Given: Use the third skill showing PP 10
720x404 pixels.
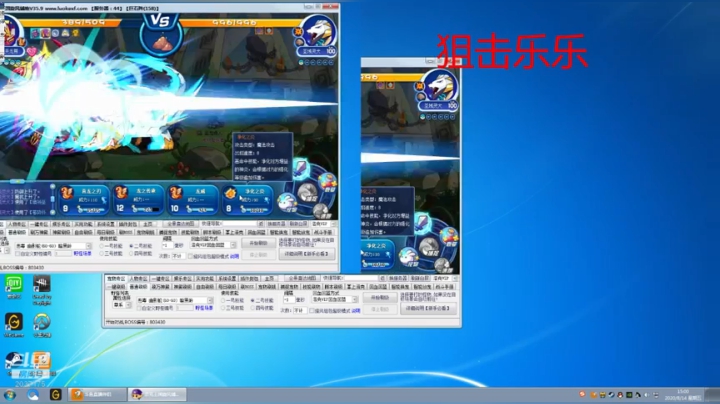Looking at the screenshot, I should pos(192,200).
